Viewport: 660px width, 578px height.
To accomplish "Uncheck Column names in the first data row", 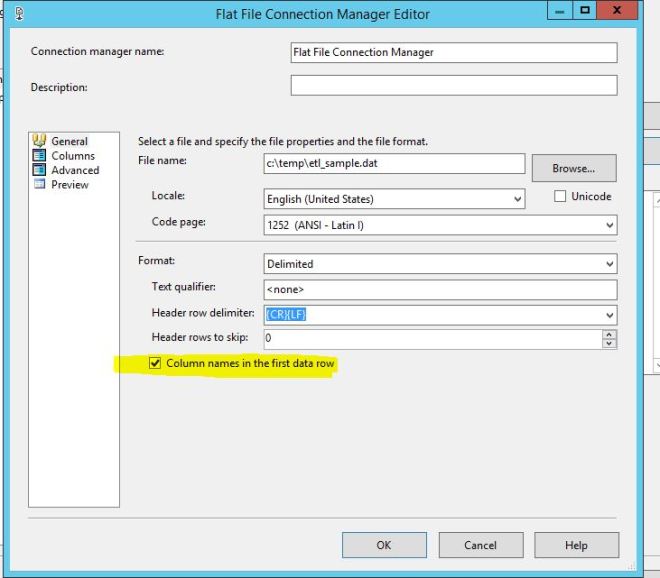I will [155, 363].
